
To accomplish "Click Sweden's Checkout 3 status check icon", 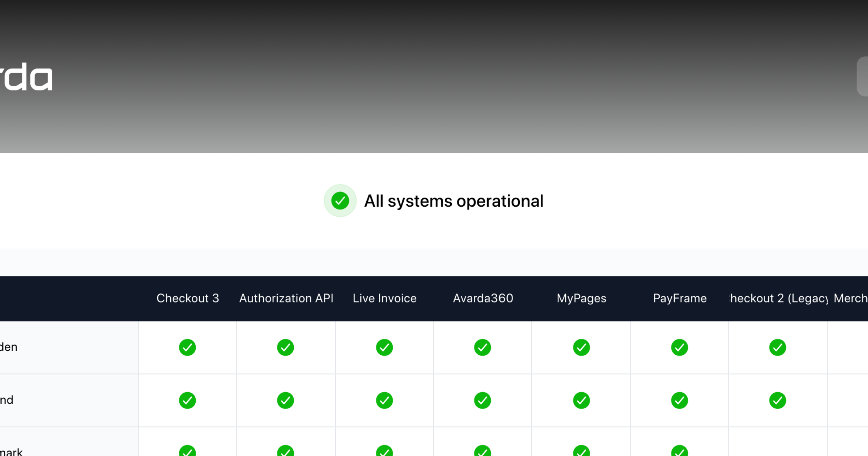I will (x=187, y=347).
